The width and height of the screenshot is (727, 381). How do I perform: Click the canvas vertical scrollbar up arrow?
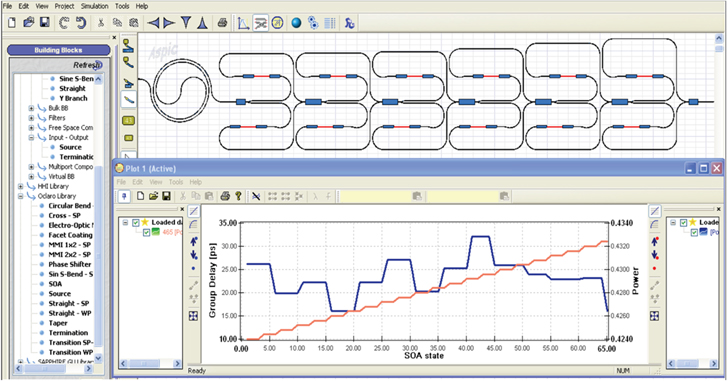coord(719,39)
